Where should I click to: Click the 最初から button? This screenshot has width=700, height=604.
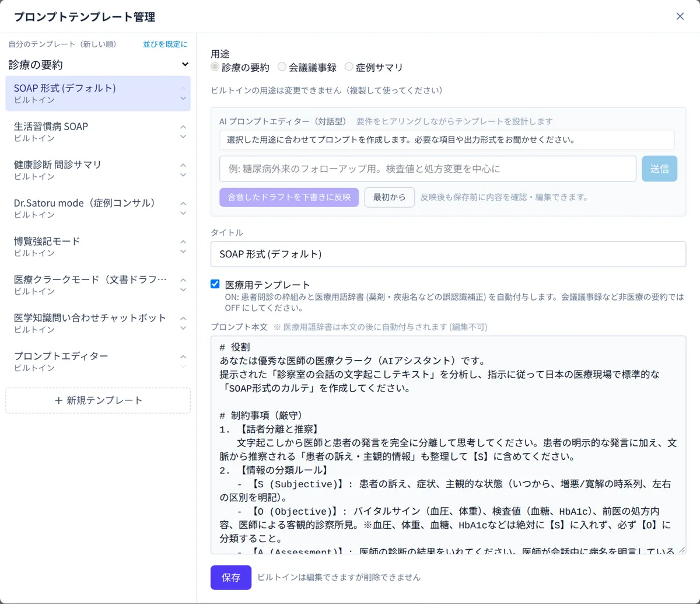pos(390,197)
